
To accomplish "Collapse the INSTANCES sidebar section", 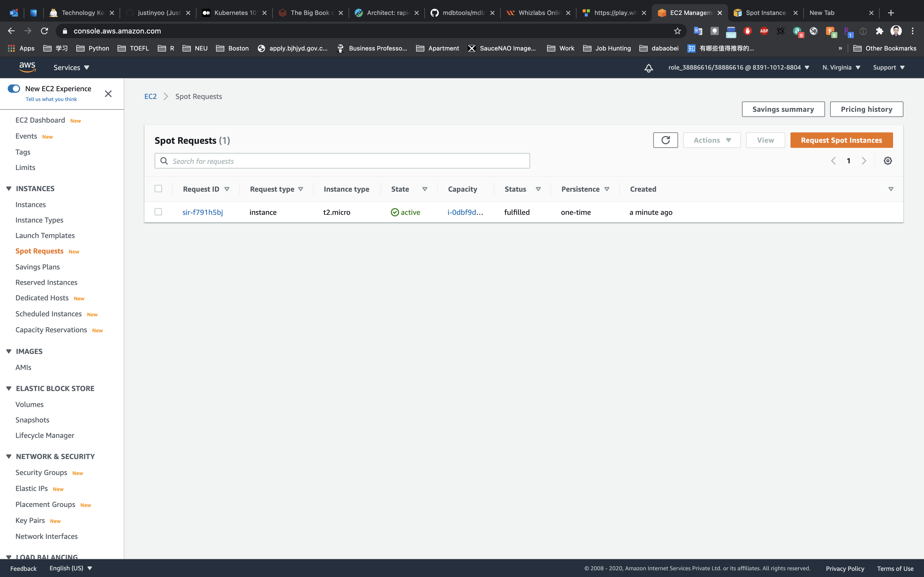I will (9, 189).
